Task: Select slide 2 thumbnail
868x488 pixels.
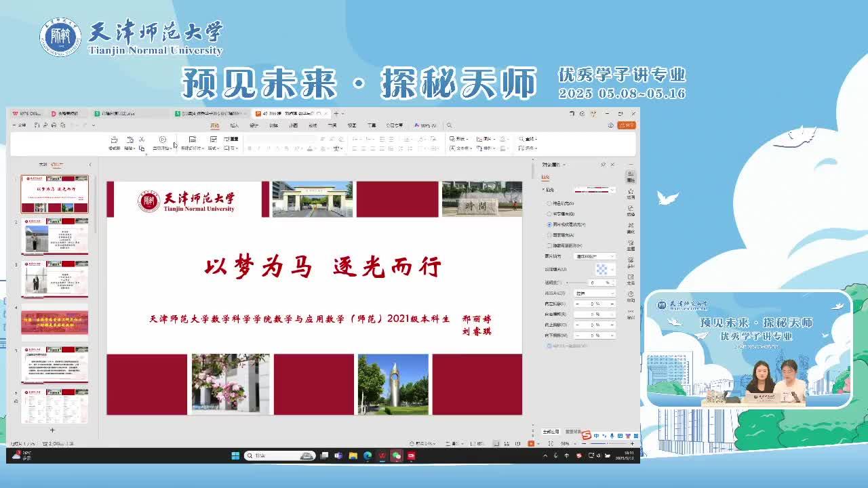Action: 54,237
